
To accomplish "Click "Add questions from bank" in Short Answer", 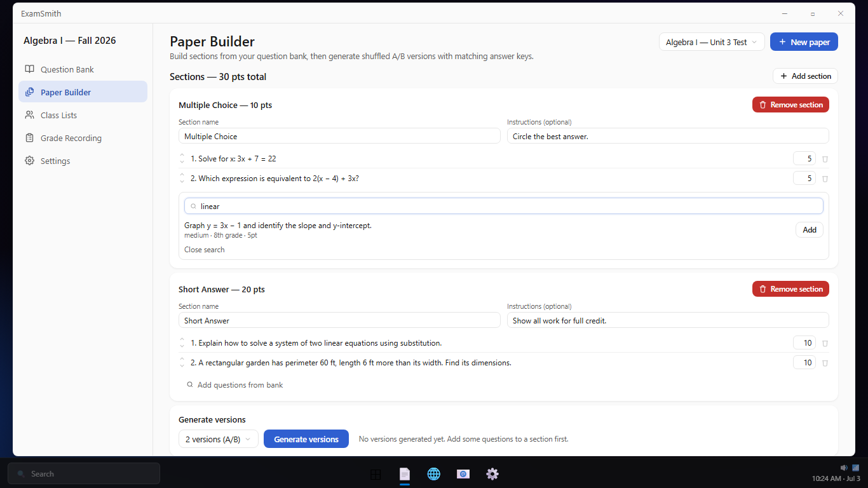I will (x=234, y=385).
